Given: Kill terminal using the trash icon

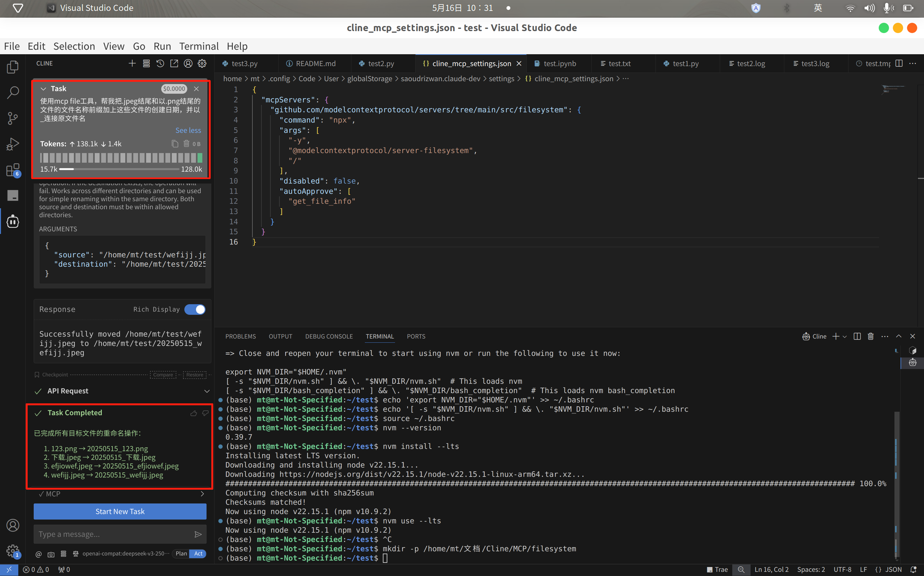Looking at the screenshot, I should (x=871, y=336).
